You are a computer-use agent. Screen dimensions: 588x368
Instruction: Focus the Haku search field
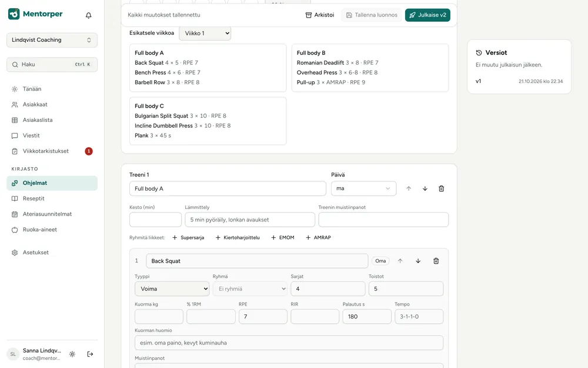(x=52, y=65)
